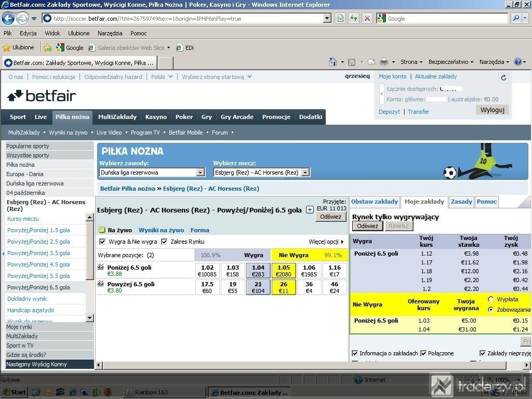Click blue back price 1.04 €283

pyautogui.click(x=258, y=270)
